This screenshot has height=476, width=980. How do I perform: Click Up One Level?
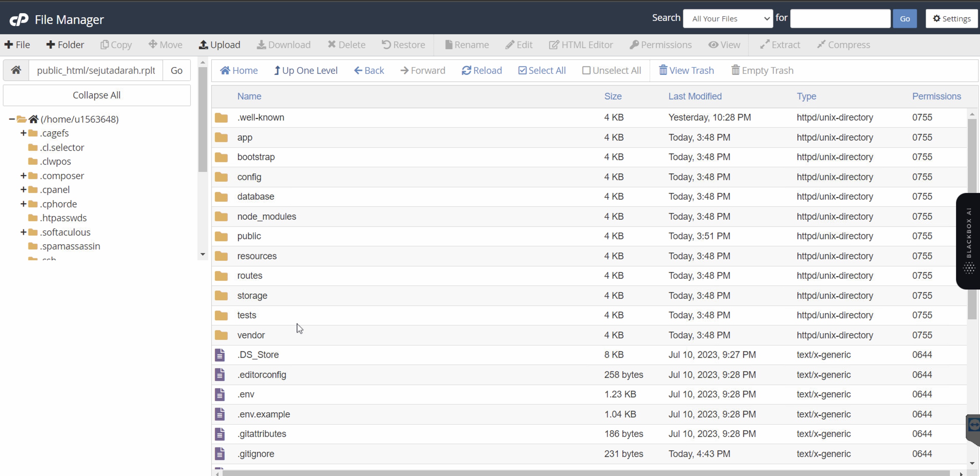tap(306, 71)
